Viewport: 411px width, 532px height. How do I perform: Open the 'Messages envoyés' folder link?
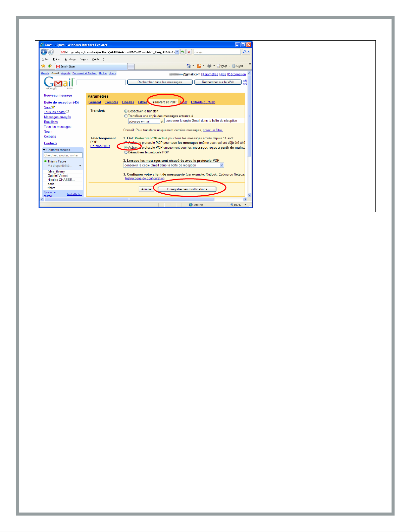[x=57, y=117]
